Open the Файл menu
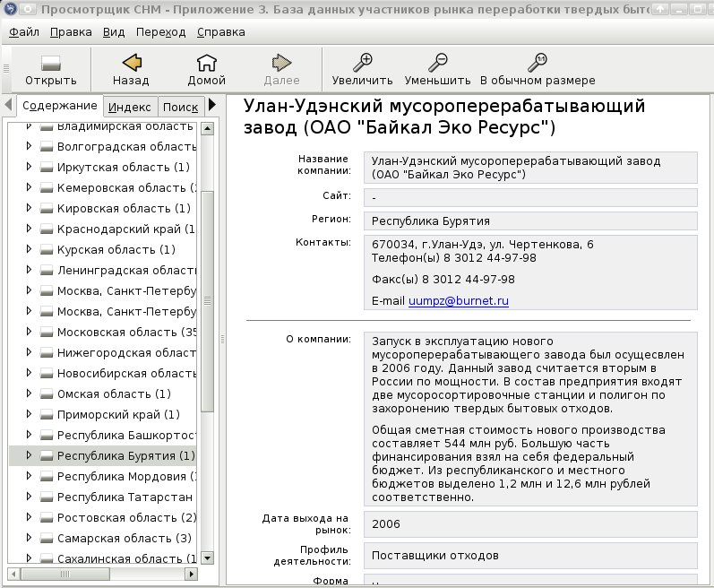Viewport: 714px width, 588px height. (x=24, y=32)
